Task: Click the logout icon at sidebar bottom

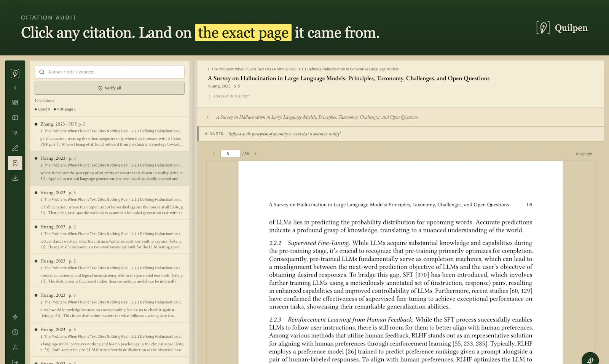Action: click(15, 362)
